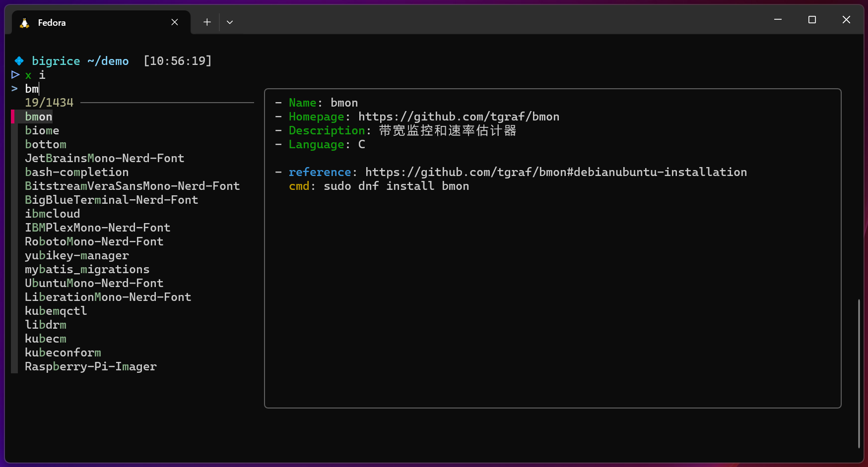Select 'biome' from the results list
Screen dimensions: 868x467
click(x=42, y=130)
